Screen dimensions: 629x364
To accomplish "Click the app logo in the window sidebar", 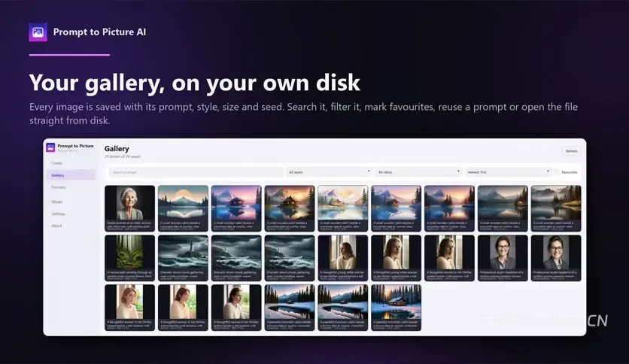I will tap(50, 147).
